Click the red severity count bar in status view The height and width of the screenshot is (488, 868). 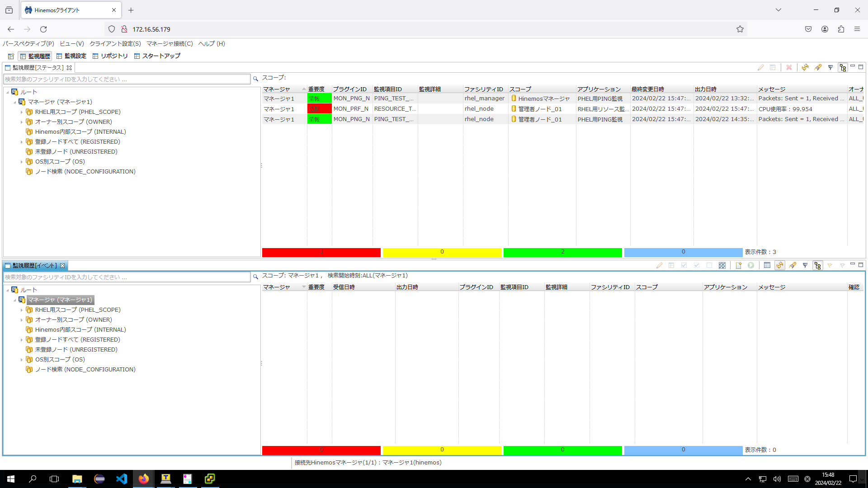(321, 252)
